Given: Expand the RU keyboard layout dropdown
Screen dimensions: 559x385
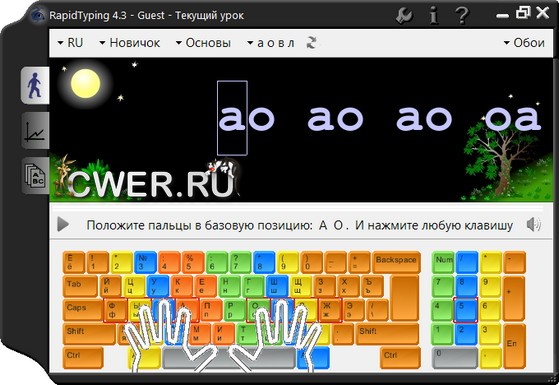Looking at the screenshot, I should pyautogui.click(x=70, y=43).
